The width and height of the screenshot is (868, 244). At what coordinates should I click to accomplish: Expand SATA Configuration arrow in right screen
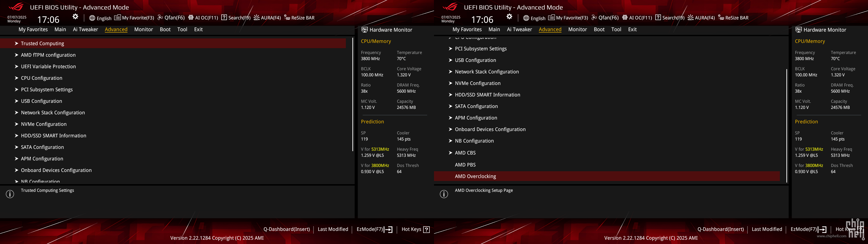(x=451, y=106)
